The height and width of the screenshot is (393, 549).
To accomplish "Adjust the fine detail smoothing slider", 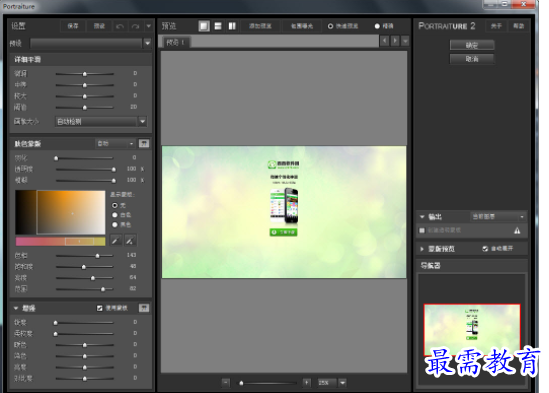I will click(x=85, y=74).
